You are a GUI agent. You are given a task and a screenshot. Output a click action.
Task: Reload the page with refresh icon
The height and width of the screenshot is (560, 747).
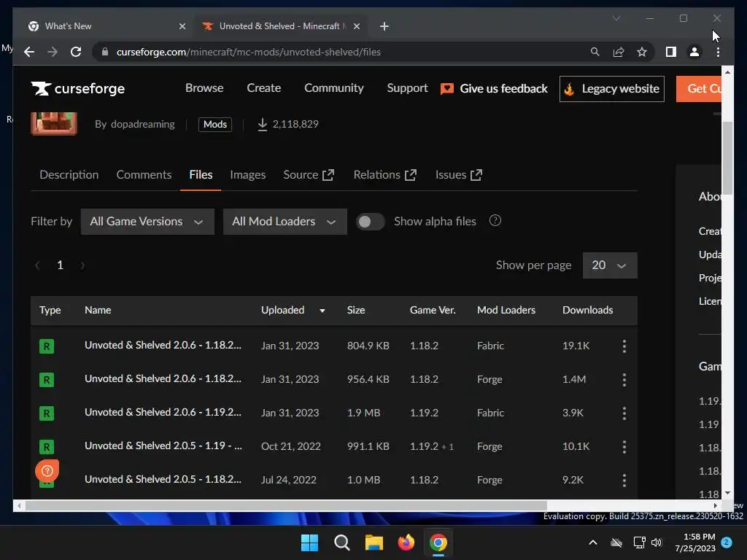tap(76, 52)
